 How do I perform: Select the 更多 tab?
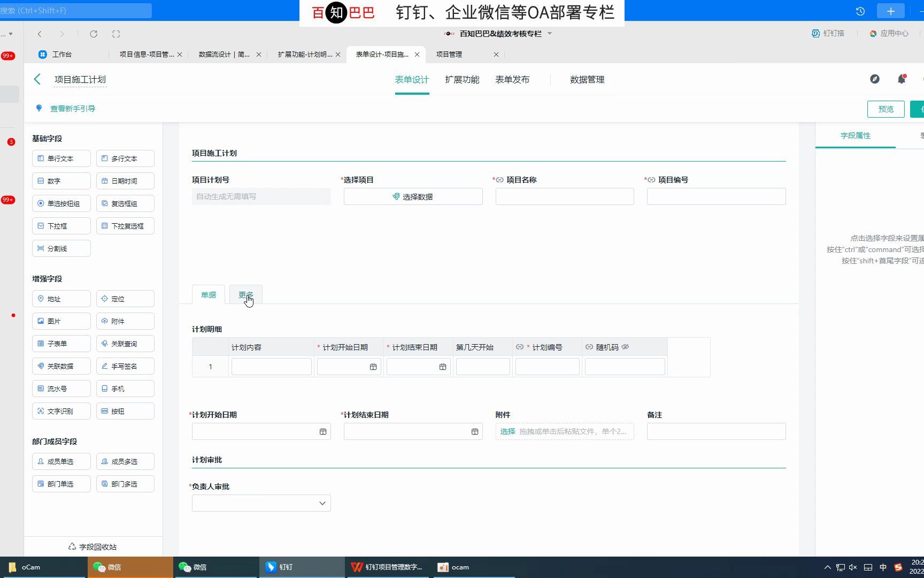pyautogui.click(x=246, y=295)
